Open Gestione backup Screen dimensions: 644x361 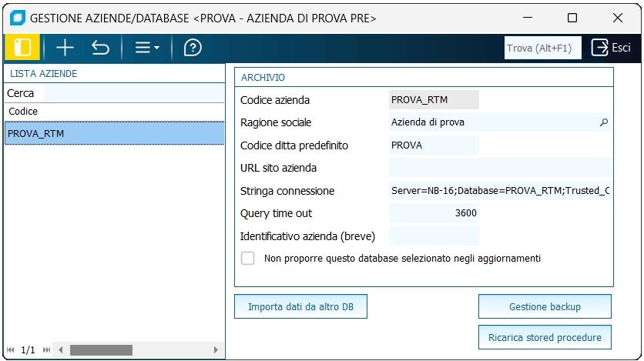(545, 307)
